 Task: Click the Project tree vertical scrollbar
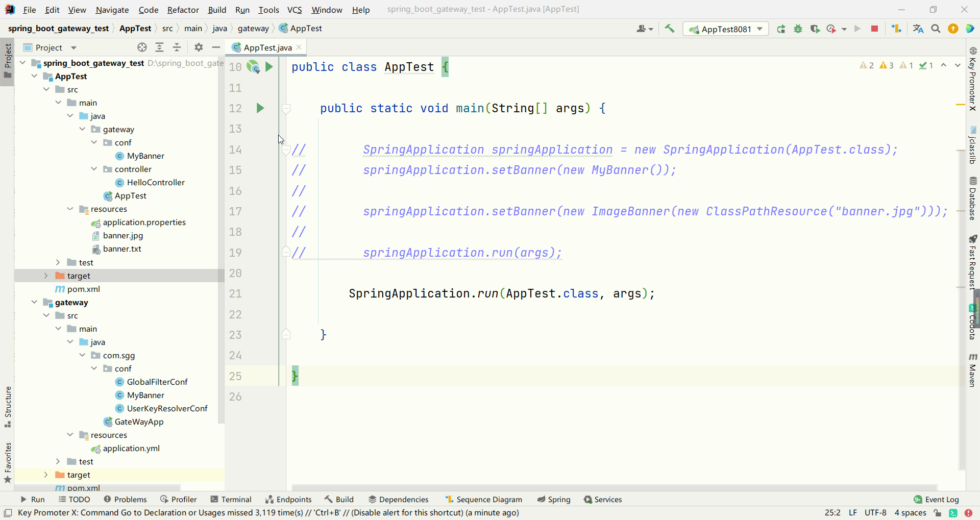[221, 240]
